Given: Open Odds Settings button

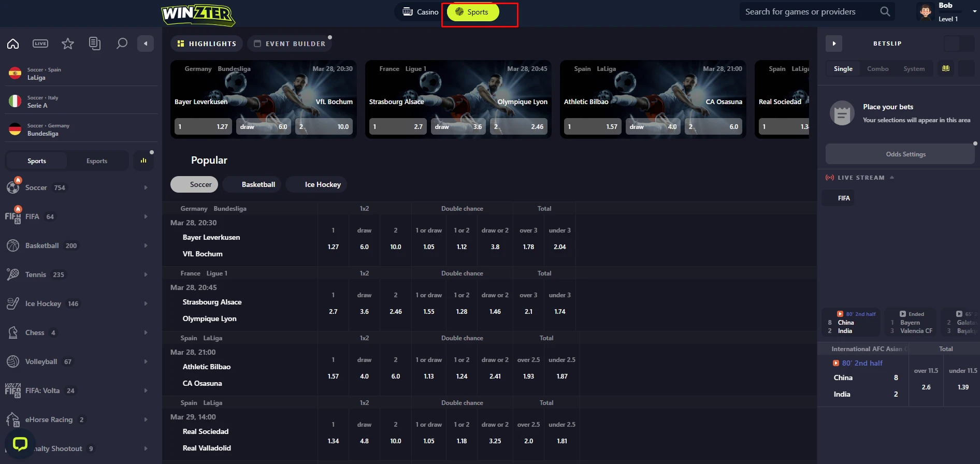Looking at the screenshot, I should pos(900,154).
